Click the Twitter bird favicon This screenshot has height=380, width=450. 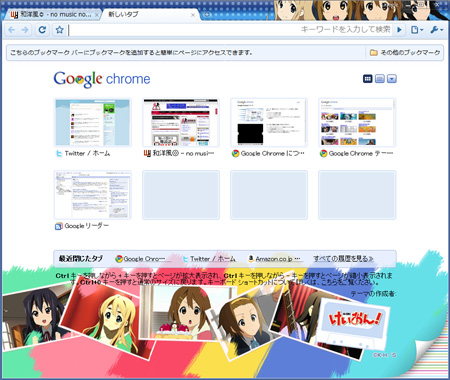click(59, 154)
